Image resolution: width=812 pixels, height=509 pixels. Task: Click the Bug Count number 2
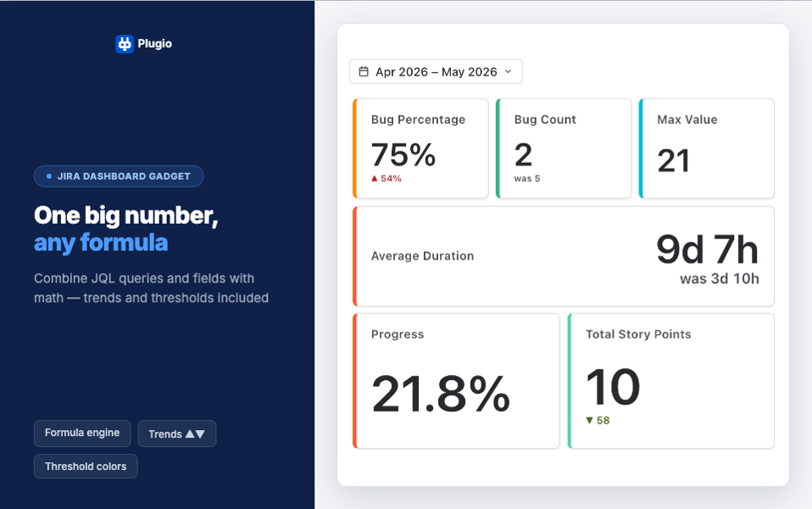tap(524, 155)
